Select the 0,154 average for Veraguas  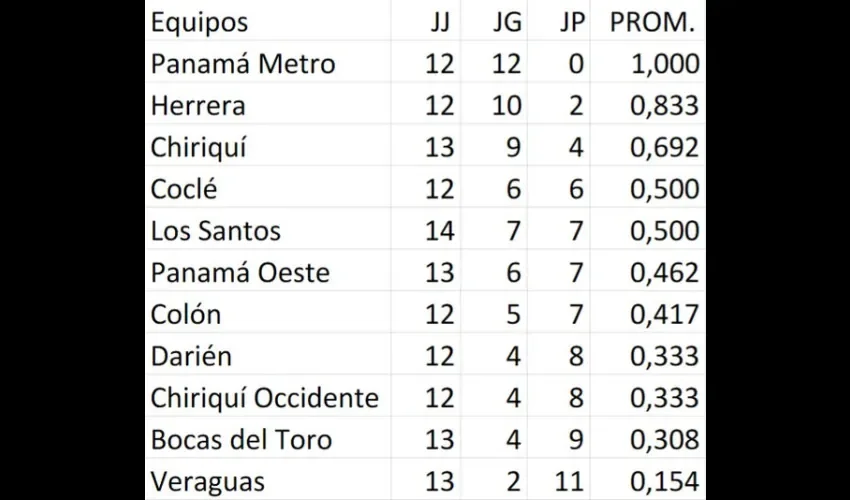[x=648, y=481]
